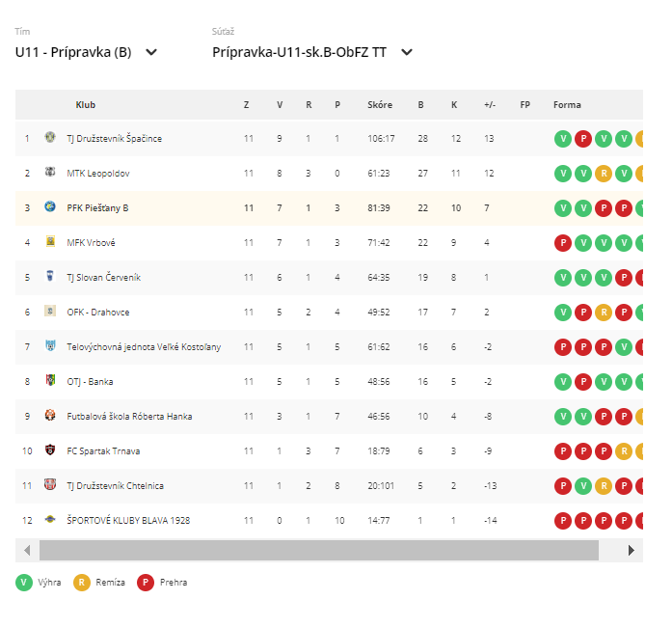Open the Tím dropdown U11 - Prípravka (B)
Screen dimensions: 672x627
pos(87,52)
